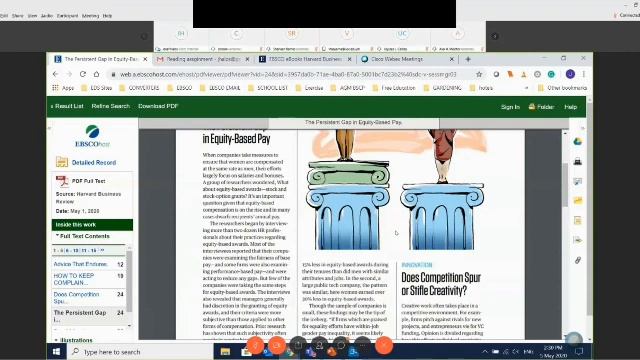The height and width of the screenshot is (360, 640).
Task: Click the Windows Start button
Action: (x=57, y=351)
